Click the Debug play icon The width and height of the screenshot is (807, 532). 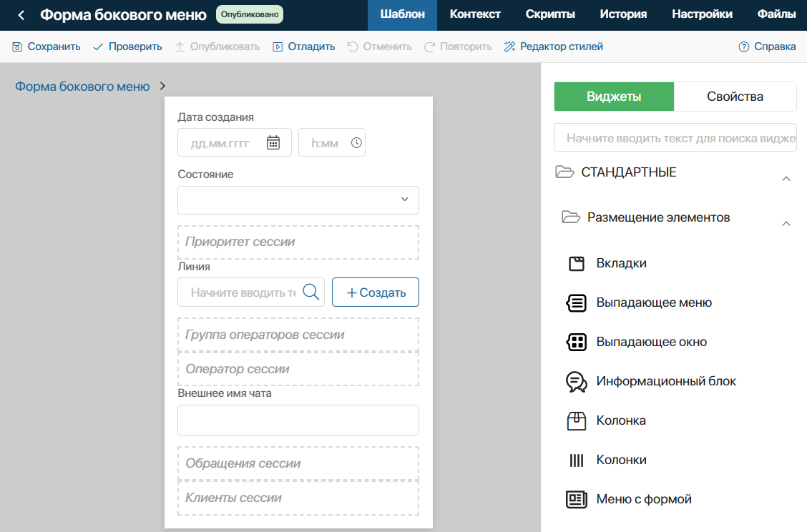click(x=278, y=46)
